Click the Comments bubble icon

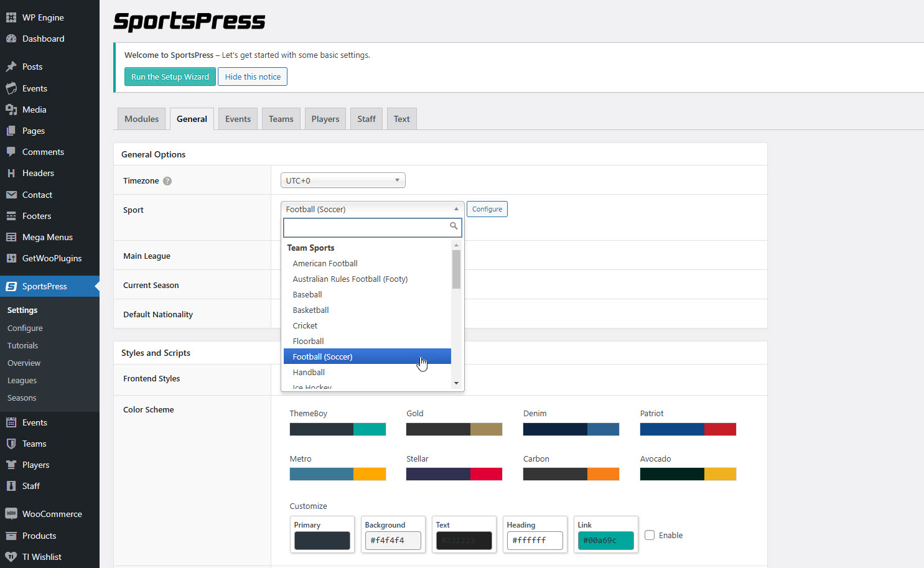[x=11, y=152]
